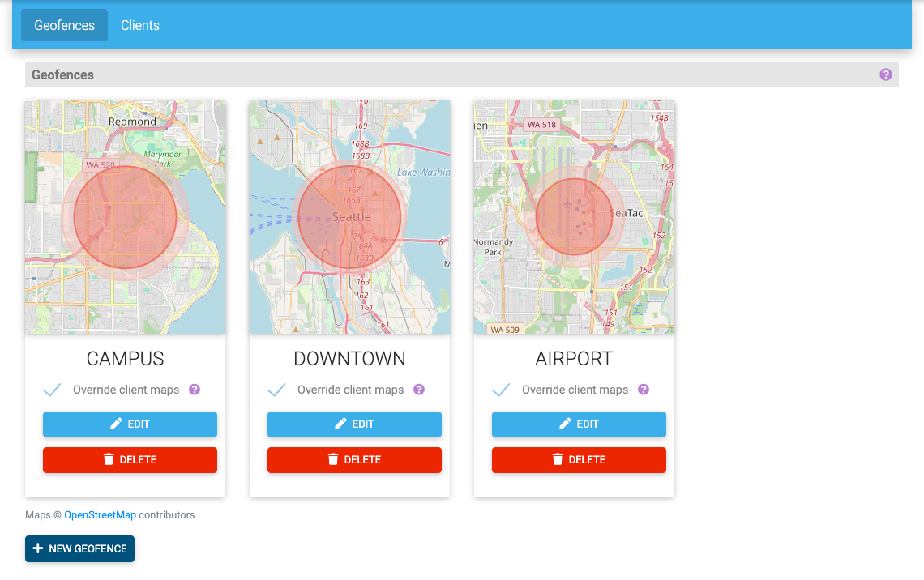Uncheck Override client maps for Downtown
Image resolution: width=924 pixels, height=580 pixels.
point(277,390)
